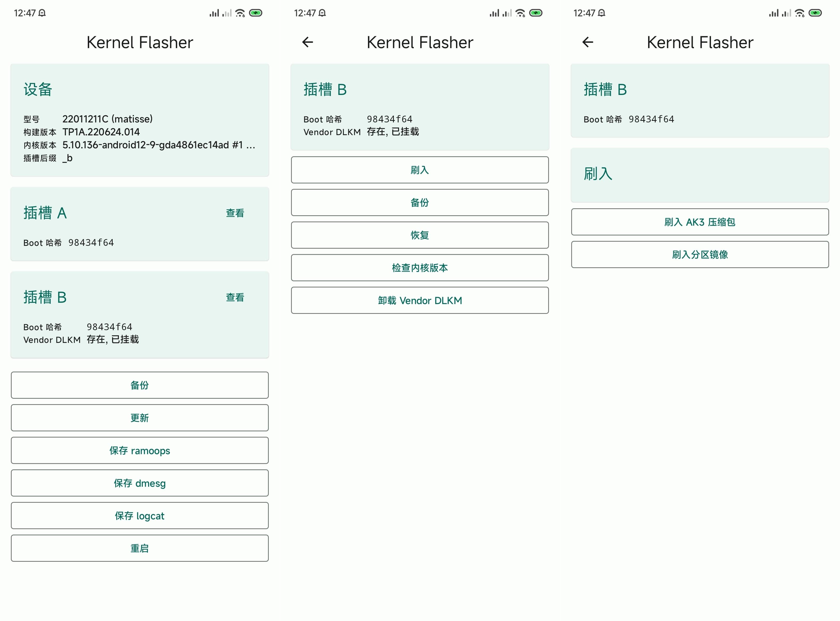The image size is (840, 621).
Task: Tap back arrow in middle screen
Action: tap(307, 42)
